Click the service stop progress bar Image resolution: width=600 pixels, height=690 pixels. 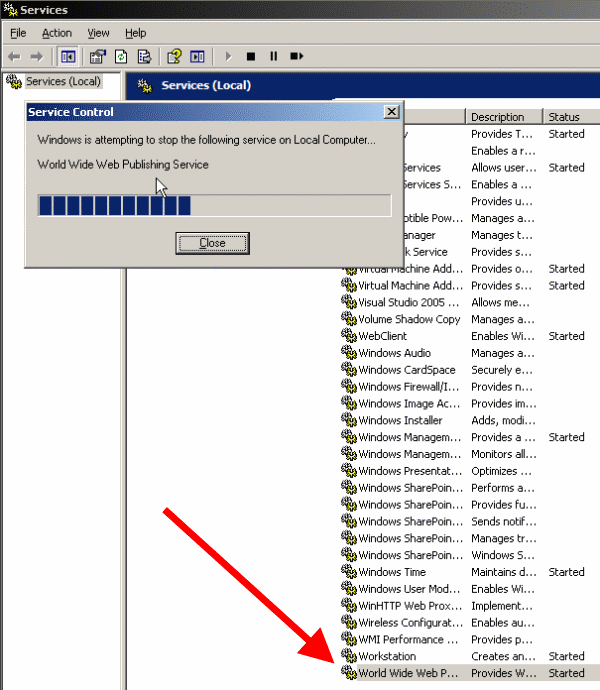(214, 206)
